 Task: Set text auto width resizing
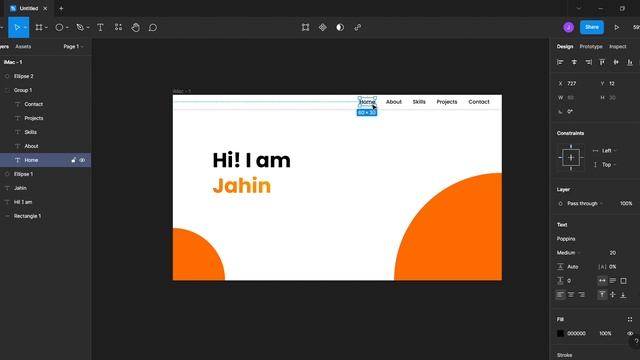[x=602, y=280]
